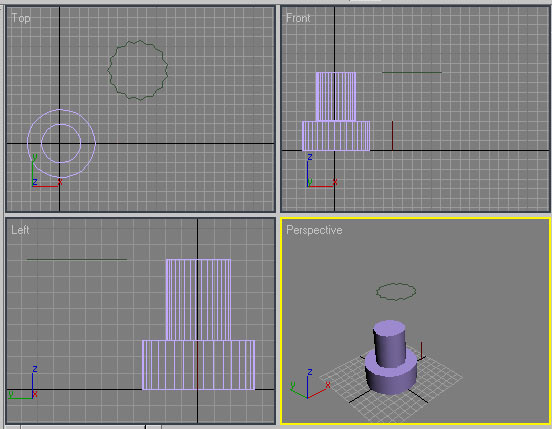Select the upper narrow cylinder in Front viewport
Viewport: 552px width, 429px height.
336,96
